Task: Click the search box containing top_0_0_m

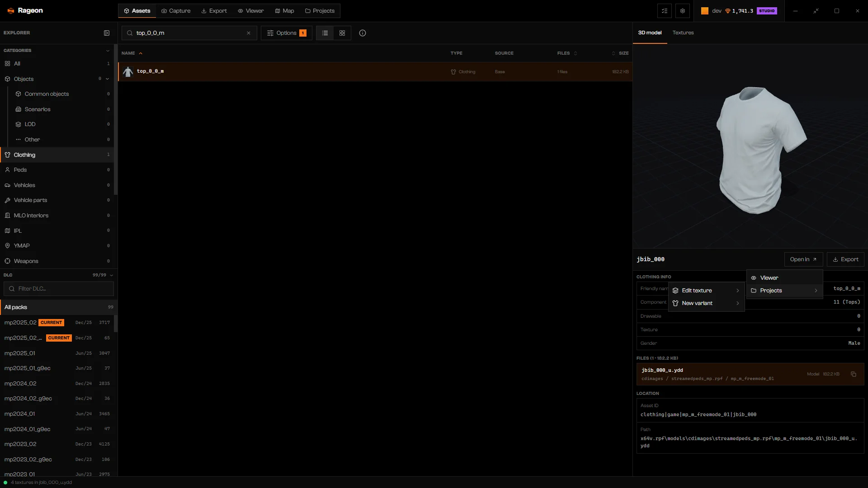Action: pyautogui.click(x=189, y=33)
